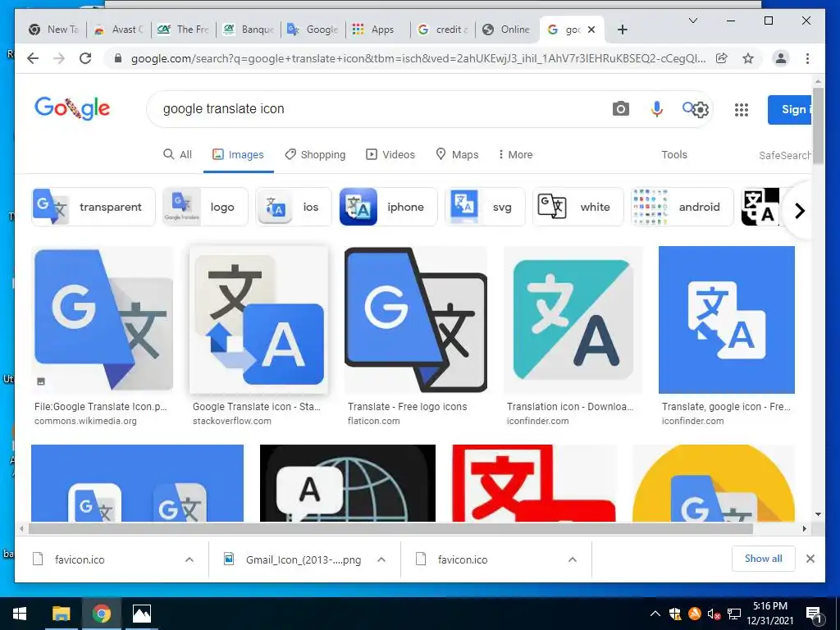Share this page icon in address bar
840x630 pixels.
pos(722,58)
